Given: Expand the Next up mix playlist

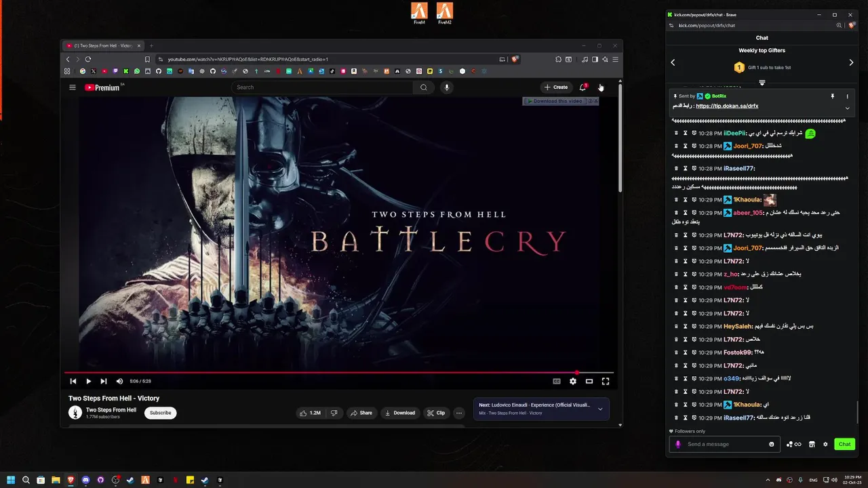Looking at the screenshot, I should [x=600, y=409].
